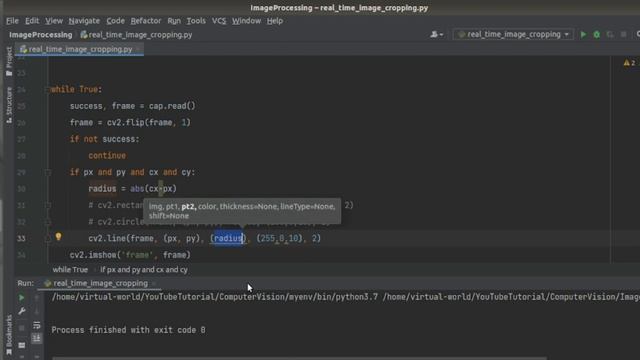640x360 pixels.
Task: Close the real_time_image_cropping.py editor tab
Action: pyautogui.click(x=138, y=49)
